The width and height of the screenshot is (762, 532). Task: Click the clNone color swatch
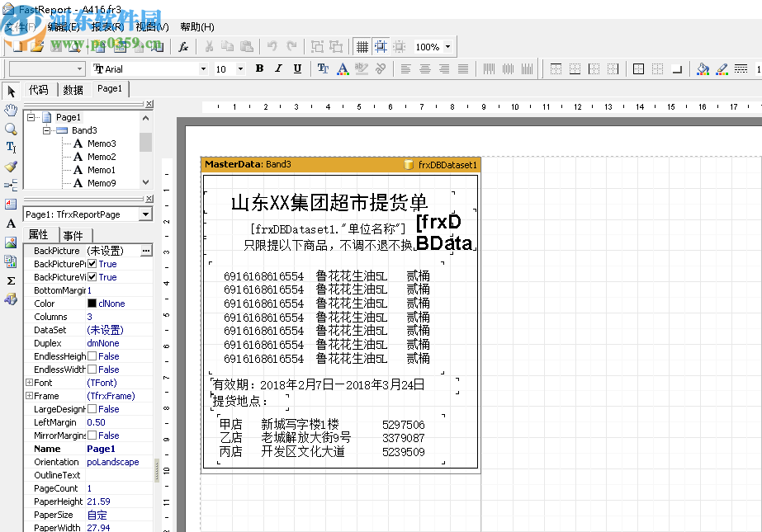click(92, 304)
